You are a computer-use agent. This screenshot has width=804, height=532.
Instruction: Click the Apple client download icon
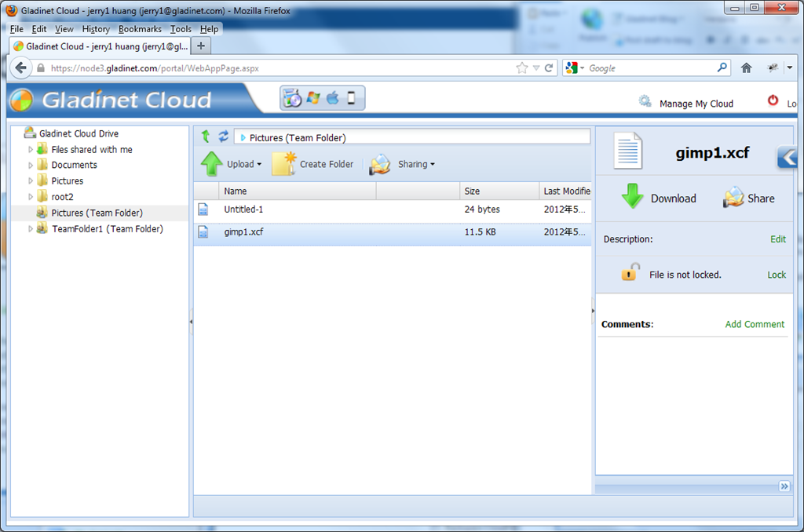coord(333,97)
